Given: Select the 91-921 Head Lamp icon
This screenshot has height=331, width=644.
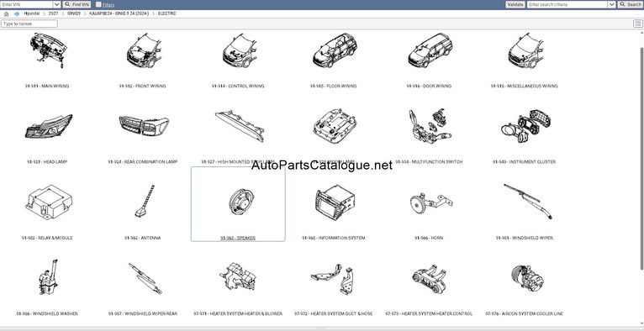Looking at the screenshot, I should [48, 126].
